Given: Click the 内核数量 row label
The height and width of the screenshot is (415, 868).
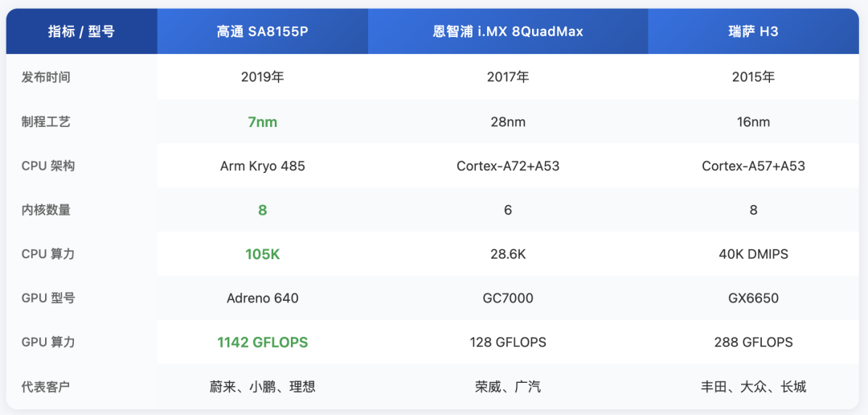Looking at the screenshot, I should [x=46, y=210].
